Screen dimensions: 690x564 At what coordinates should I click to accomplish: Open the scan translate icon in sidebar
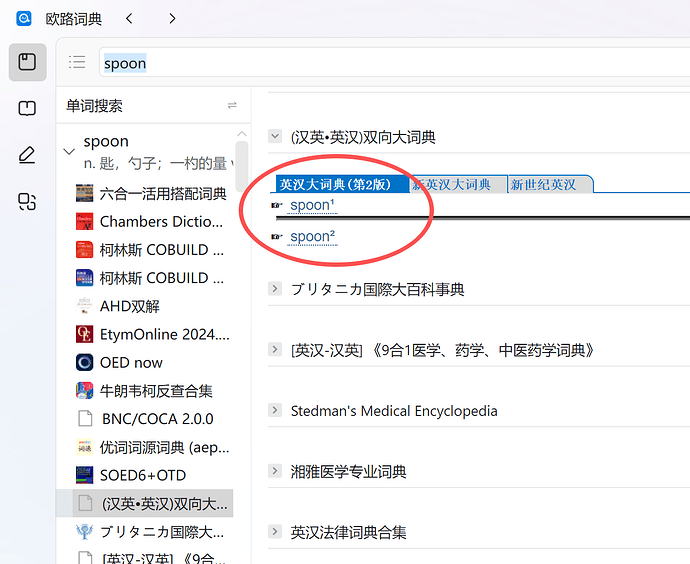[x=27, y=202]
